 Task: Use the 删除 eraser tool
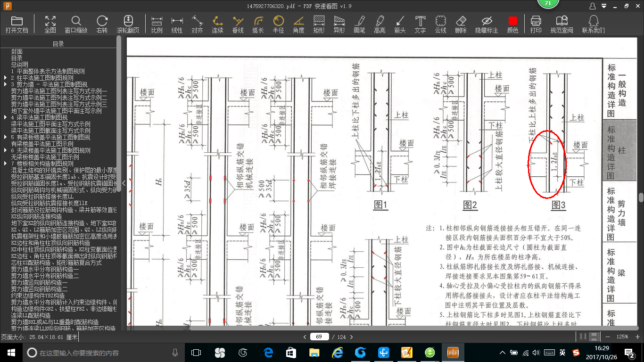pyautogui.click(x=461, y=24)
